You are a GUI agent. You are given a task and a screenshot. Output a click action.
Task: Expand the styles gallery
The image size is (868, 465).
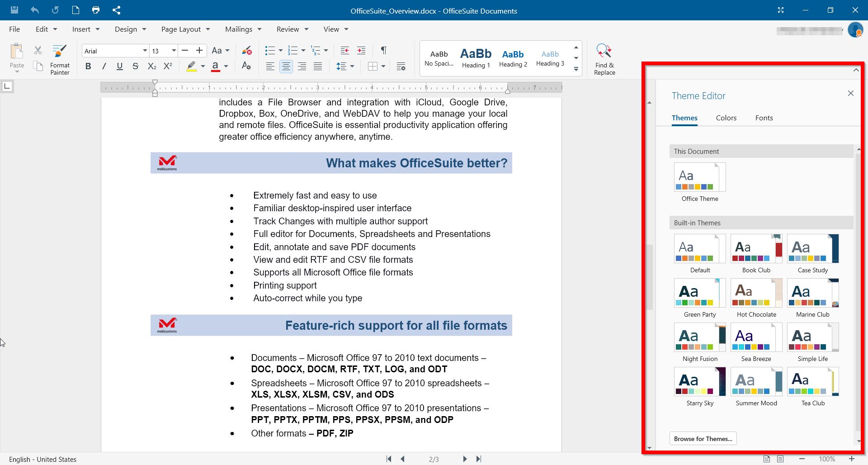click(576, 69)
